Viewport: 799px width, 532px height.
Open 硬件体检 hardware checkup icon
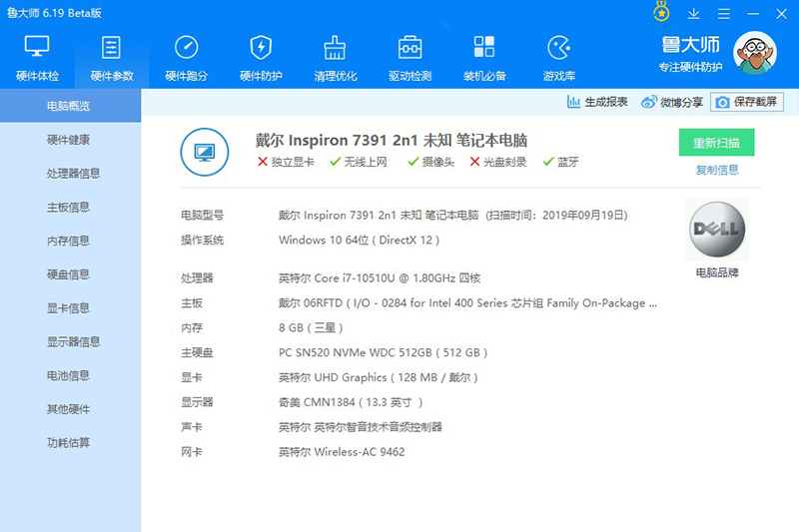pos(37,47)
